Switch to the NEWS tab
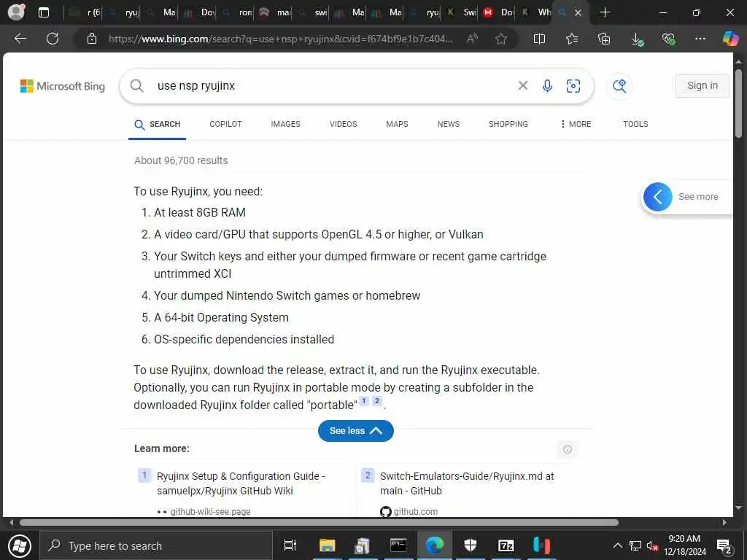Viewport: 747px width, 560px height. point(449,124)
